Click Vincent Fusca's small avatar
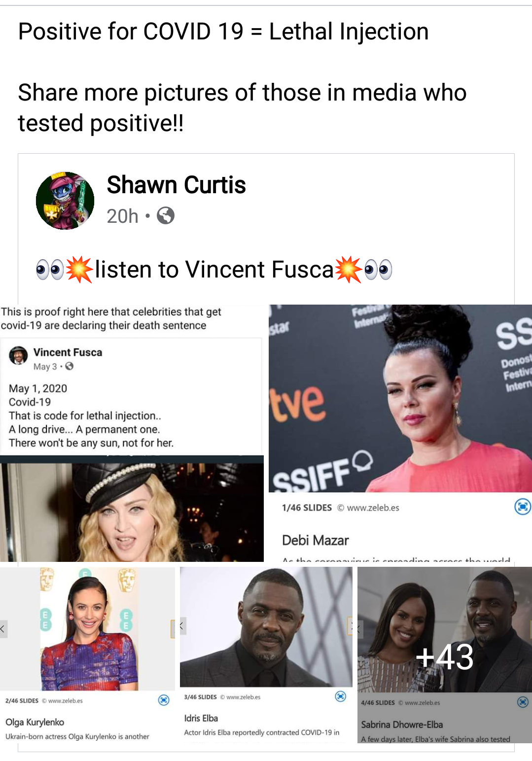Viewport: 532px width, 761px height. [x=18, y=355]
